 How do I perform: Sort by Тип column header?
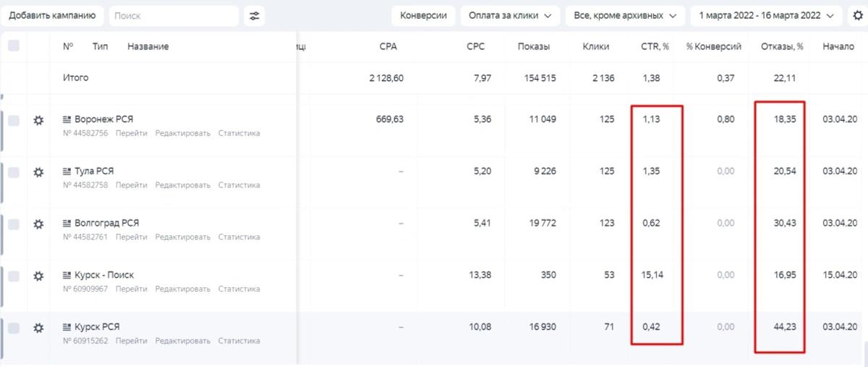(101, 46)
